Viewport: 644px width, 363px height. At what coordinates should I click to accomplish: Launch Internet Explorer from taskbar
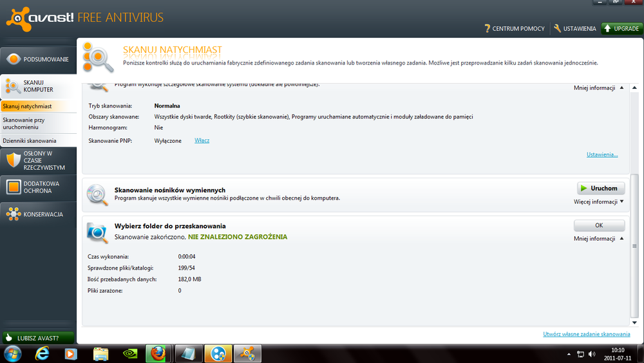42,353
